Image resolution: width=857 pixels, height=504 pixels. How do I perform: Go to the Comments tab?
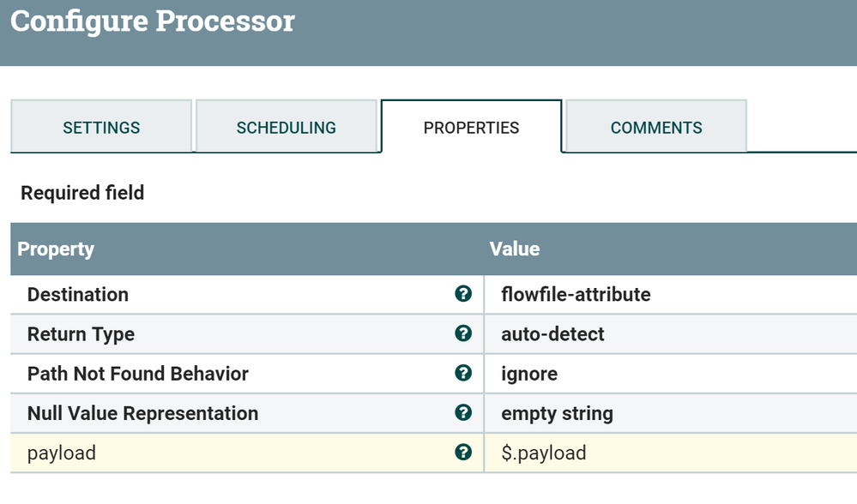click(x=656, y=128)
